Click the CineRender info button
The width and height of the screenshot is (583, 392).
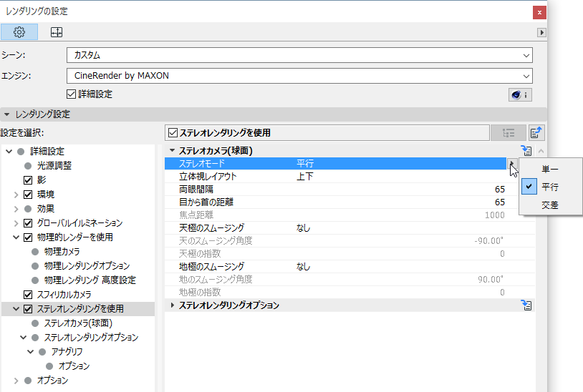tap(520, 94)
